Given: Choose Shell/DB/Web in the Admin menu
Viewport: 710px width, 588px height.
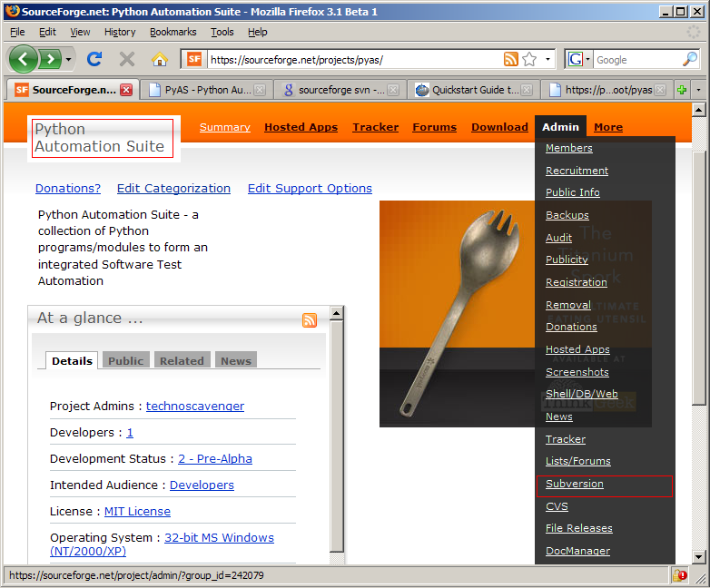Looking at the screenshot, I should pyautogui.click(x=582, y=394).
